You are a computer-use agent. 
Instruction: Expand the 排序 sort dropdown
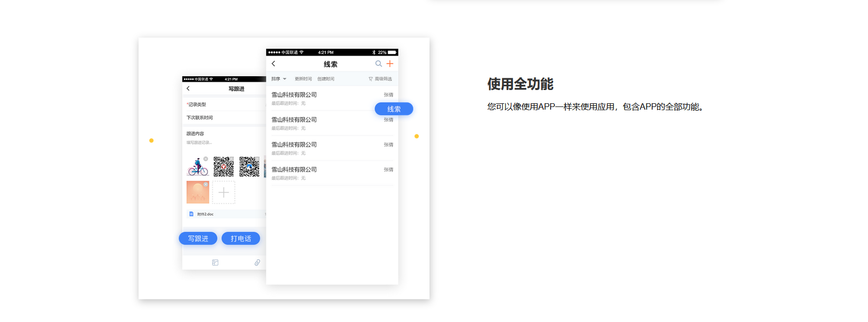(x=279, y=79)
